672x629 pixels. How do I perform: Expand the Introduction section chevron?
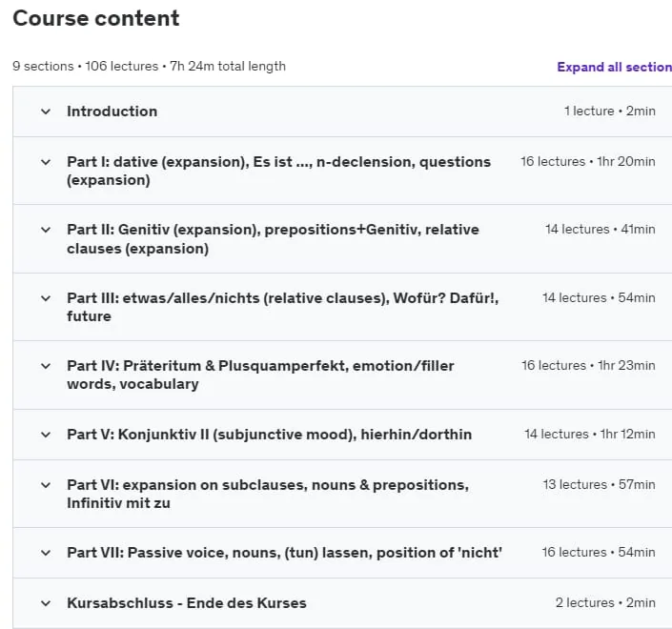pyautogui.click(x=46, y=112)
